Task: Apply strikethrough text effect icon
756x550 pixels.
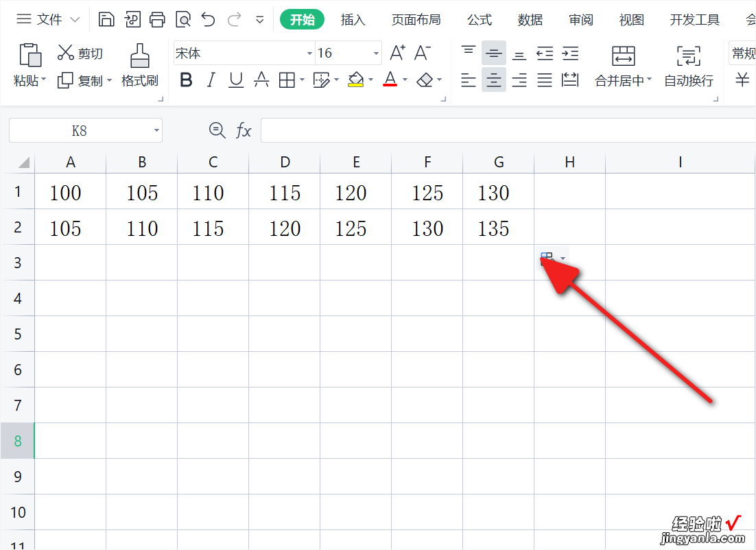Action: pyautogui.click(x=261, y=80)
